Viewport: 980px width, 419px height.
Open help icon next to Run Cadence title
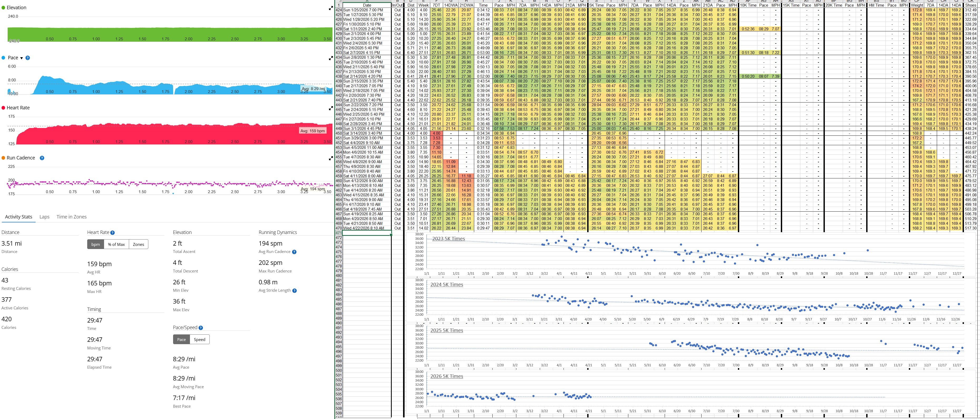(42, 158)
